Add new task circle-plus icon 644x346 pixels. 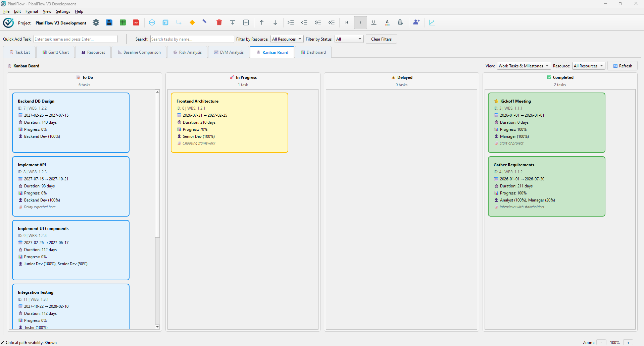pyautogui.click(x=152, y=22)
